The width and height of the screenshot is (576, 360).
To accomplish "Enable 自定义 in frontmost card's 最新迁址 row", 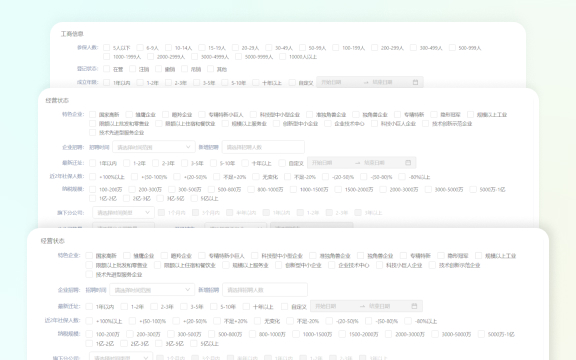I will pyautogui.click(x=284, y=307).
